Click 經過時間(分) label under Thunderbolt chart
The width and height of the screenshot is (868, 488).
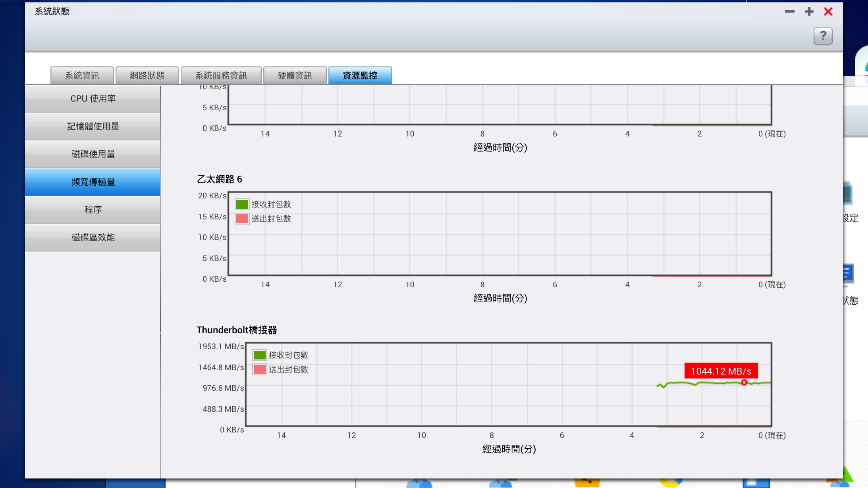coord(509,449)
